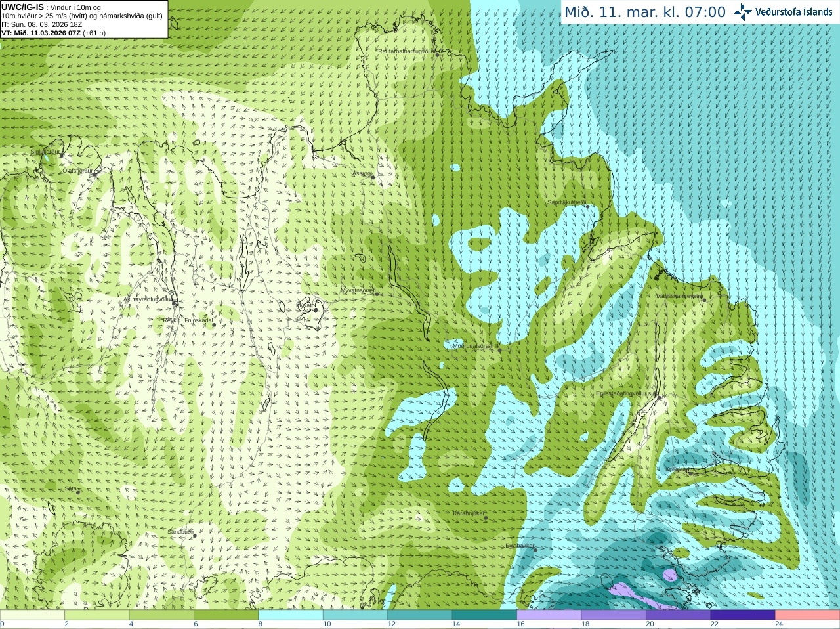Click the Kollaleira station label
Viewport: 840px width, 629px height.
point(677,469)
